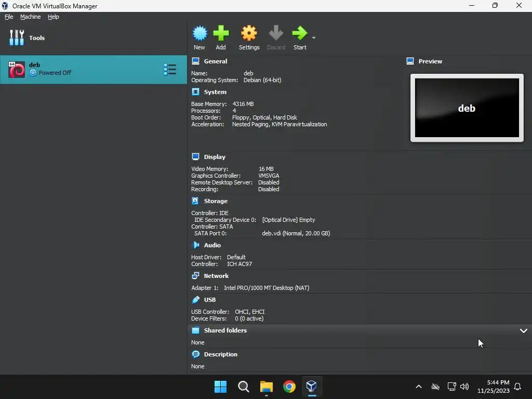Open File Explorer from taskbar
Screen dimensions: 532x399
tap(267, 387)
